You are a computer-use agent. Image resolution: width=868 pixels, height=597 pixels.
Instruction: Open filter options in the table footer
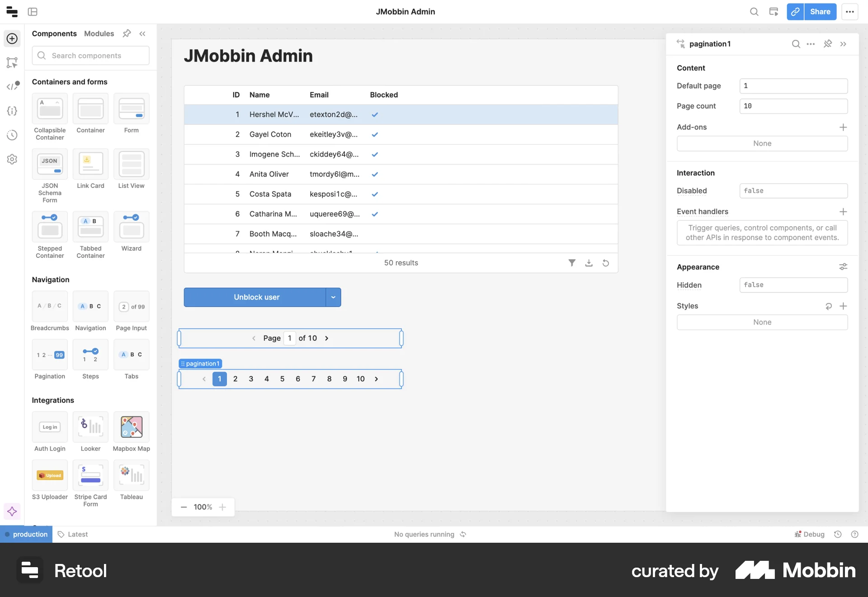(x=571, y=263)
